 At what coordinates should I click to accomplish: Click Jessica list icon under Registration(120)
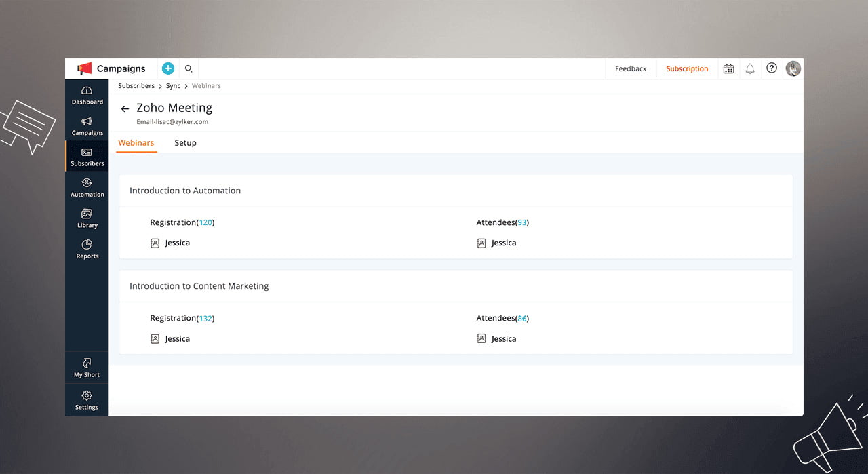(155, 243)
